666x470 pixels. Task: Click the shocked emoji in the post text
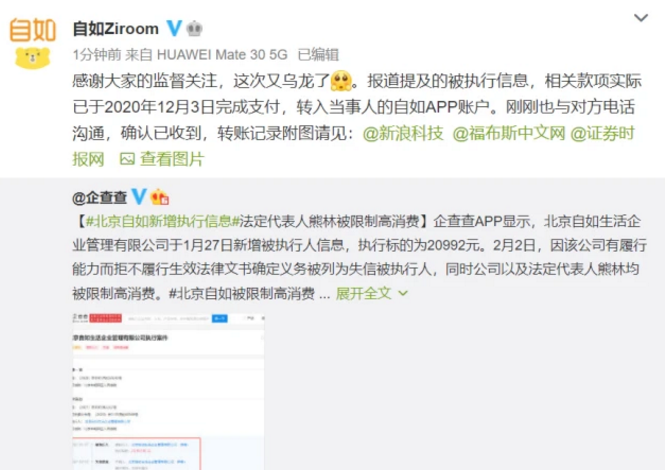pos(341,81)
